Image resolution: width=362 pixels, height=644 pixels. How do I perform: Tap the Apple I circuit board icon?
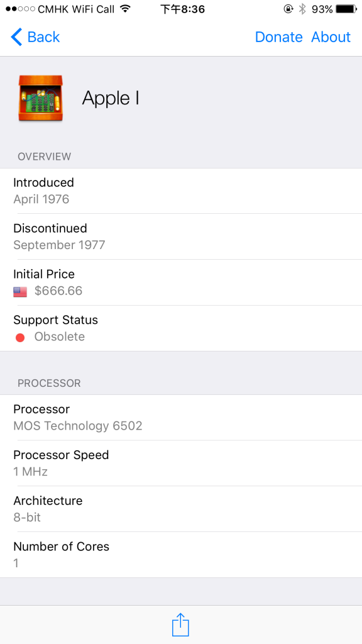coord(40,98)
